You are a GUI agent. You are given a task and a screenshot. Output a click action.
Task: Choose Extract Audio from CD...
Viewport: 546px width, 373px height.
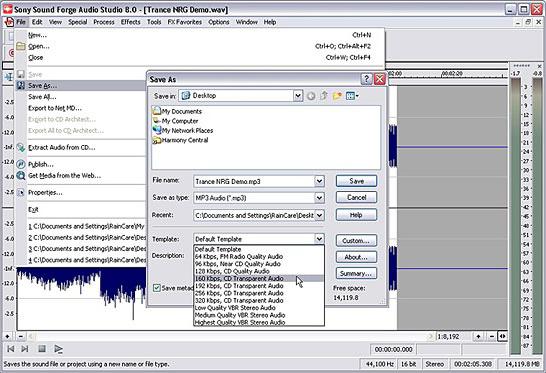coord(62,148)
